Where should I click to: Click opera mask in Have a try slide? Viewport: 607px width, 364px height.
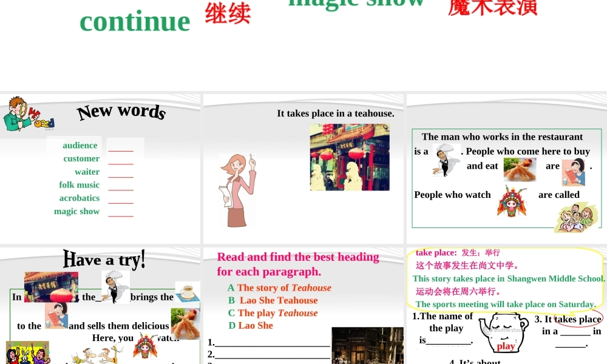point(145,346)
